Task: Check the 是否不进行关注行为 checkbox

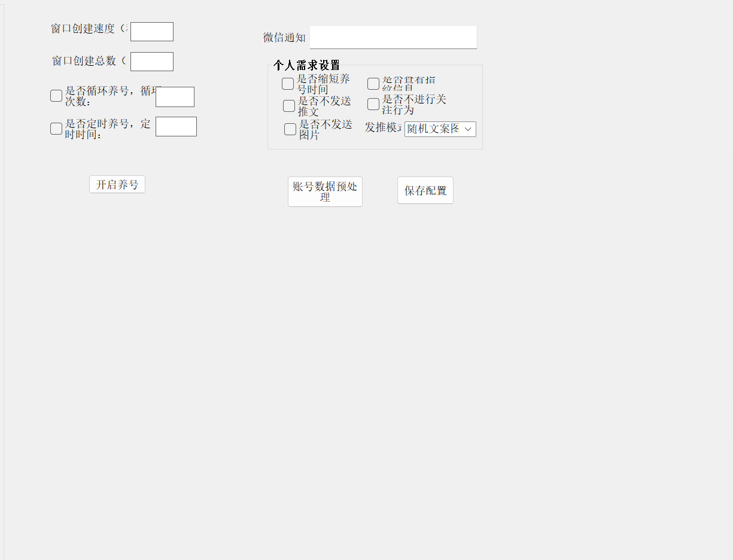Action: pyautogui.click(x=373, y=104)
